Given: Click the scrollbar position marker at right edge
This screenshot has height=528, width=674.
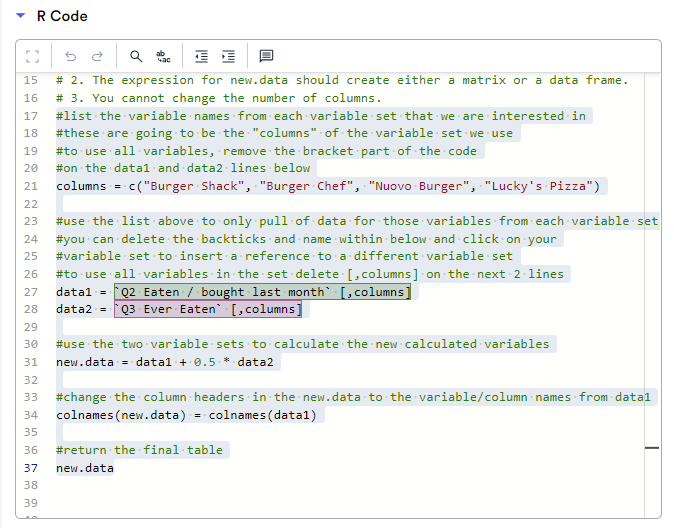Looking at the screenshot, I should click(x=652, y=448).
